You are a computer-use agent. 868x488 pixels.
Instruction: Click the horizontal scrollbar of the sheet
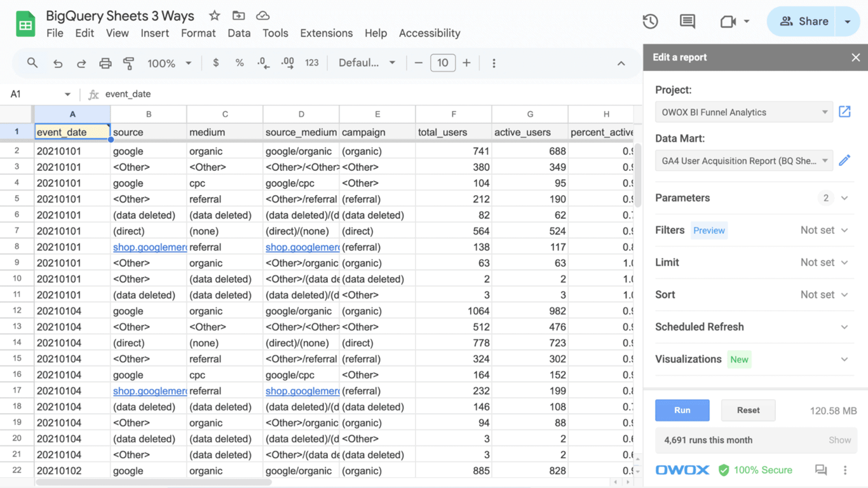click(154, 482)
